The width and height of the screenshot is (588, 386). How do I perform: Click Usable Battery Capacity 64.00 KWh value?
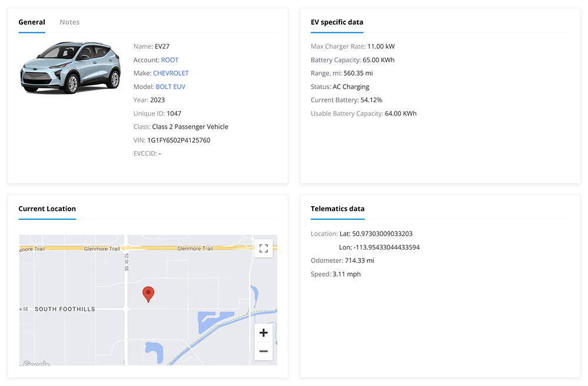(x=400, y=113)
